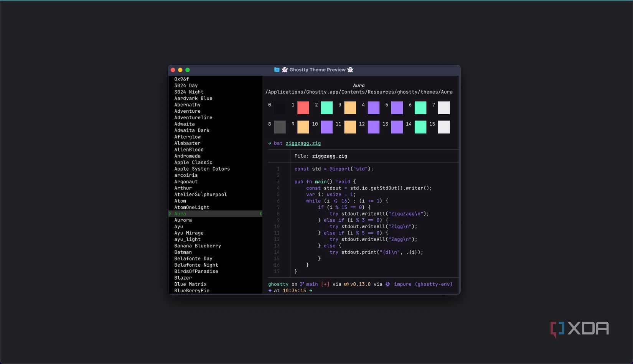Click the green prompt arrow after the timestamp
Viewport: 633px width, 364px height.
[311, 290]
